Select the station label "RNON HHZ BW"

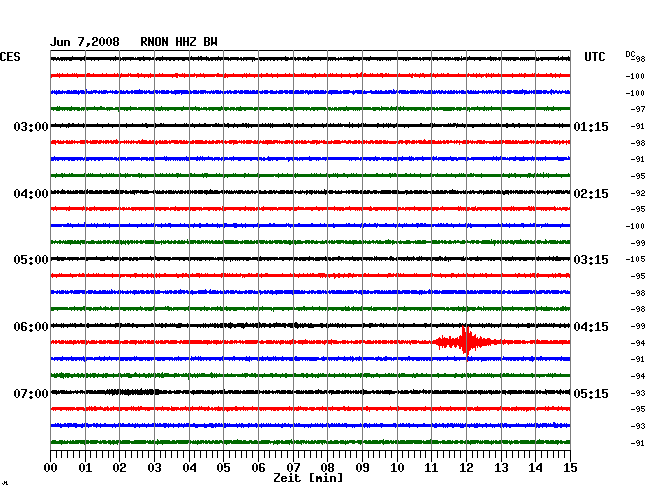coord(179,42)
